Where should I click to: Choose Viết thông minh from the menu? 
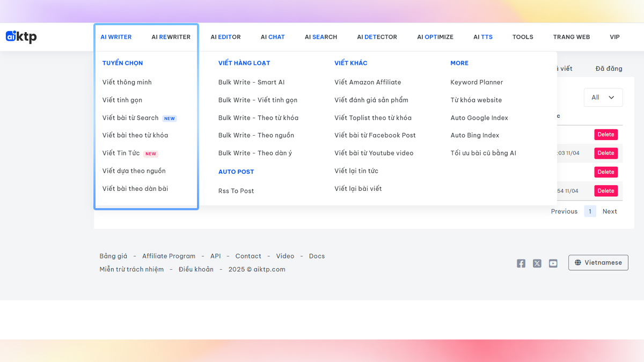pyautogui.click(x=127, y=82)
